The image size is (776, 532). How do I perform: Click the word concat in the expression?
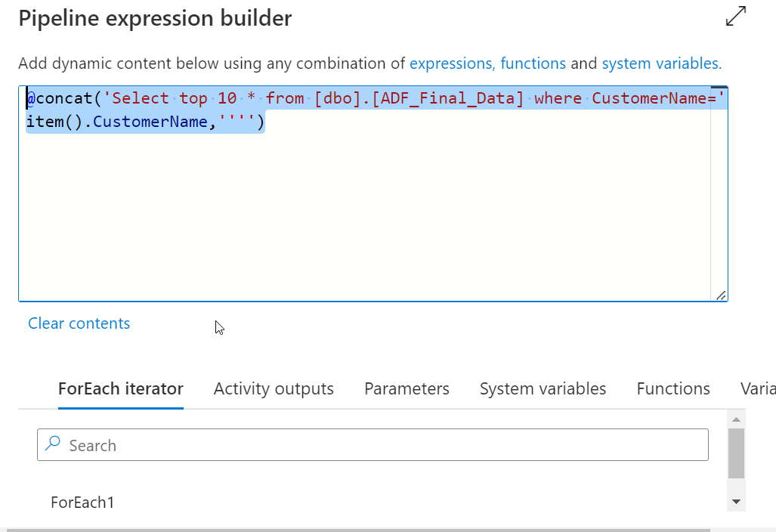[64, 98]
